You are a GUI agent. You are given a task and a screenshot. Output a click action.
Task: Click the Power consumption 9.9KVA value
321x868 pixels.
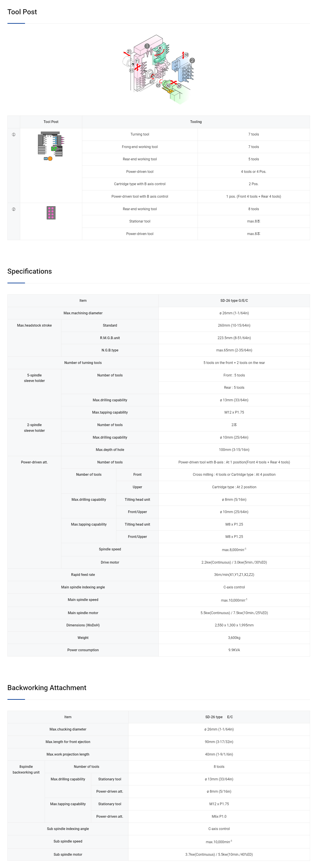234,650
